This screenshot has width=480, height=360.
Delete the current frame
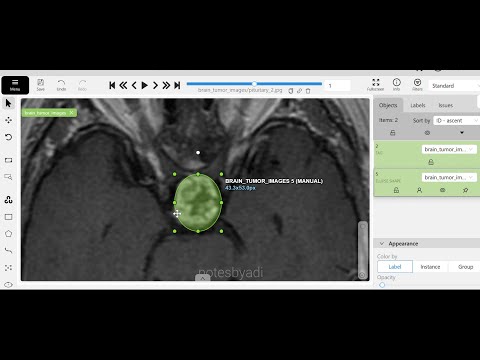coord(308,91)
